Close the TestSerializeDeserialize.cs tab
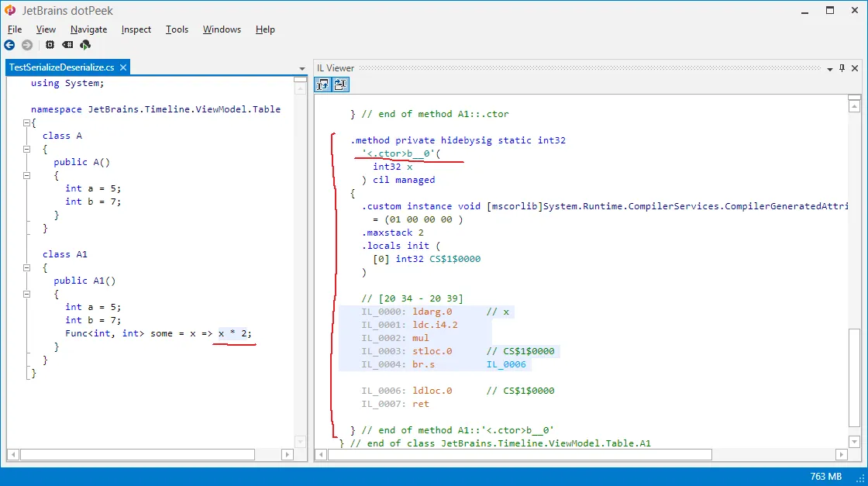Image resolution: width=868 pixels, height=486 pixels. (x=123, y=67)
